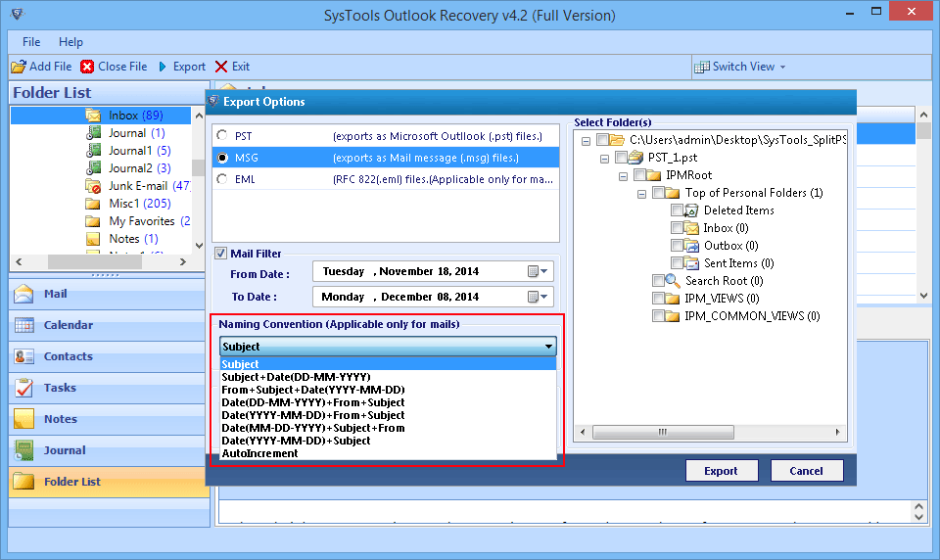Viewport: 940px width, 560px height.
Task: Switch to the Calendar section label
Action: (x=69, y=325)
